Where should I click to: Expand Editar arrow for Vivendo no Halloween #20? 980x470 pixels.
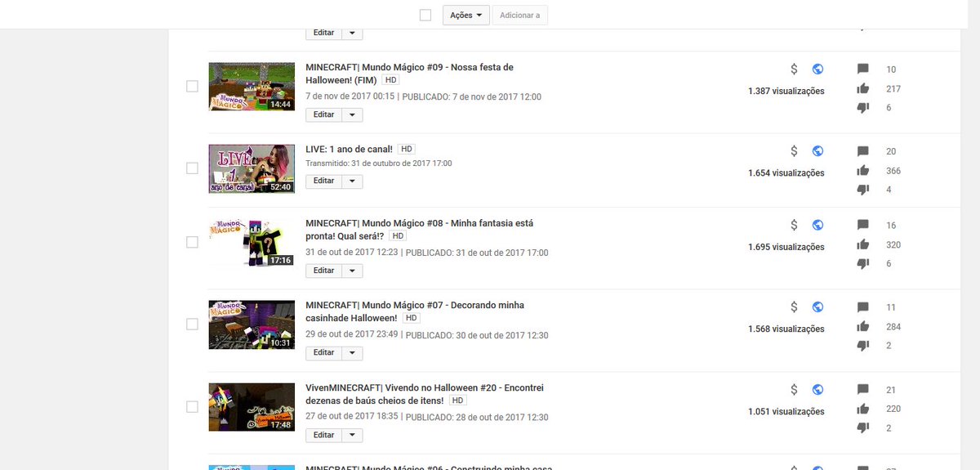point(352,435)
